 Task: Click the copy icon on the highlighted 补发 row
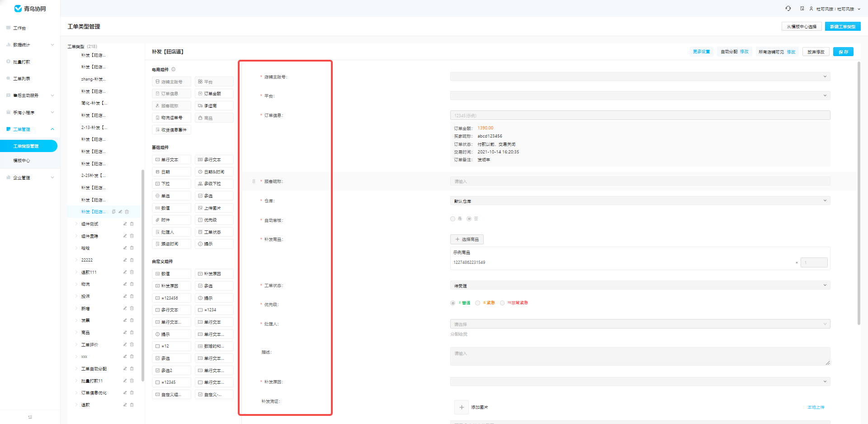[x=113, y=212]
